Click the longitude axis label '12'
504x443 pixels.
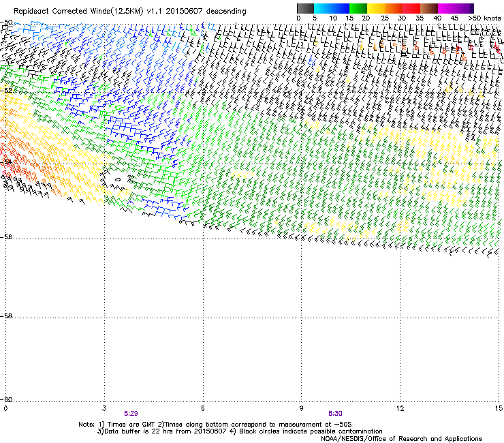click(x=400, y=408)
